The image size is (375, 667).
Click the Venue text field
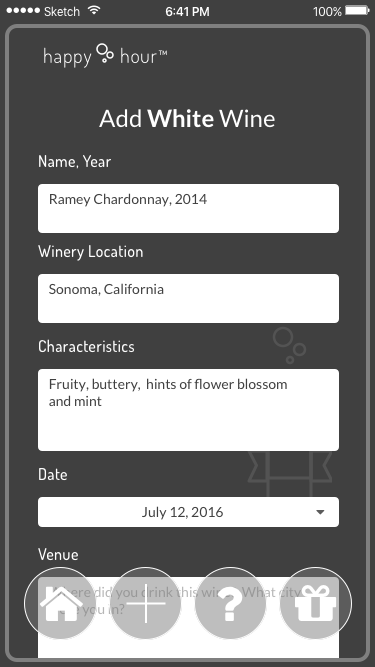[x=188, y=618]
